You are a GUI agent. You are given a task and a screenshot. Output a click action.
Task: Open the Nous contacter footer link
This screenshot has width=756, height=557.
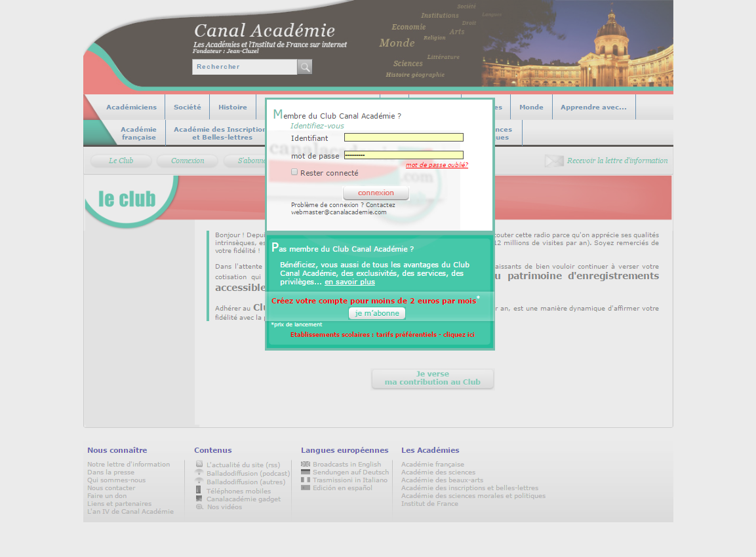(x=111, y=488)
